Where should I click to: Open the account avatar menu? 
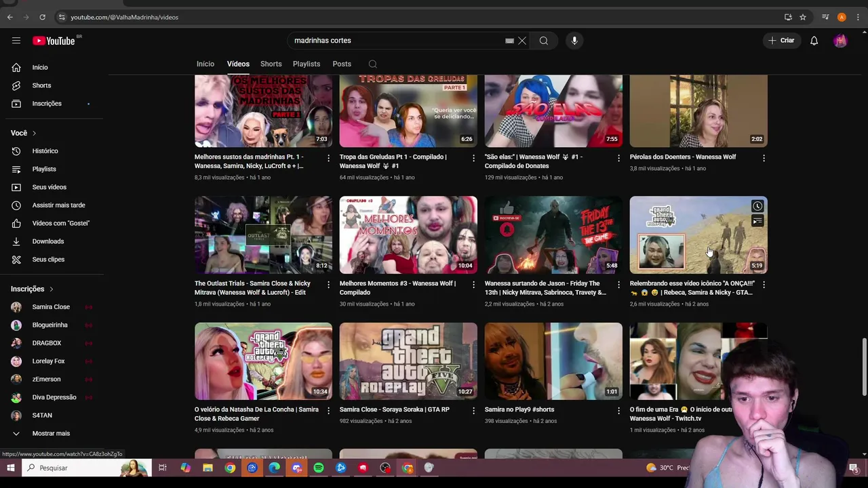pos(840,41)
